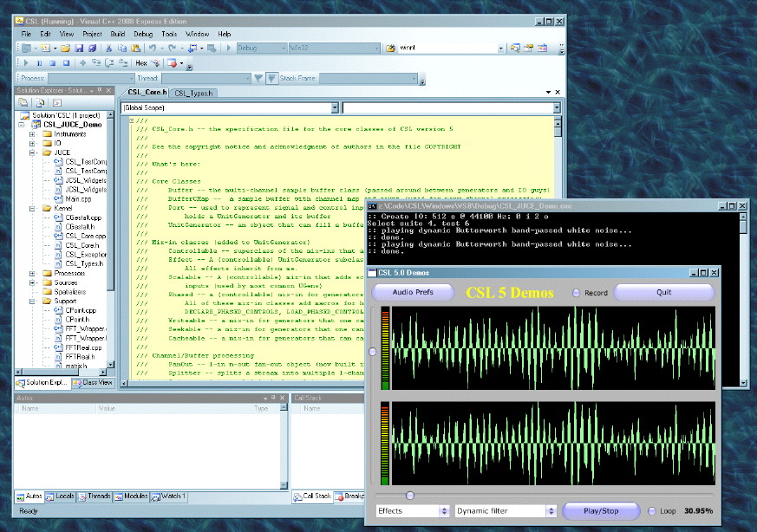
Task: Click the horizontal slider knob in CSL Demos
Action: pyautogui.click(x=410, y=496)
